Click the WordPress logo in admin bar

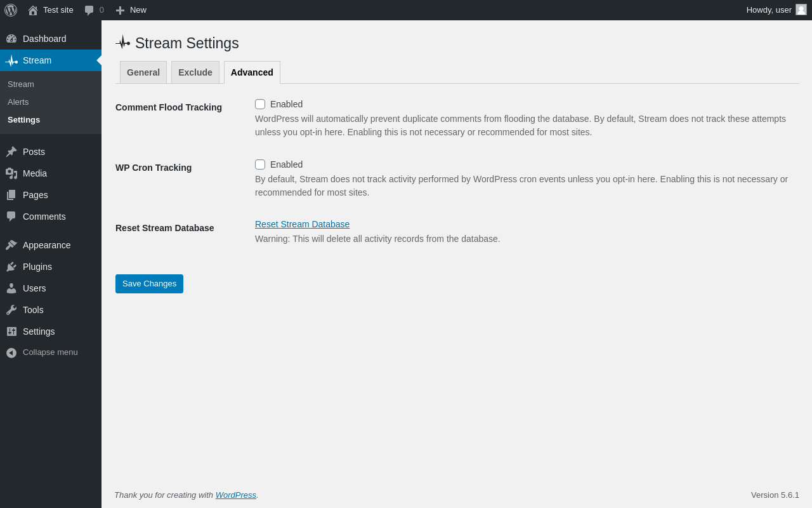tap(11, 10)
